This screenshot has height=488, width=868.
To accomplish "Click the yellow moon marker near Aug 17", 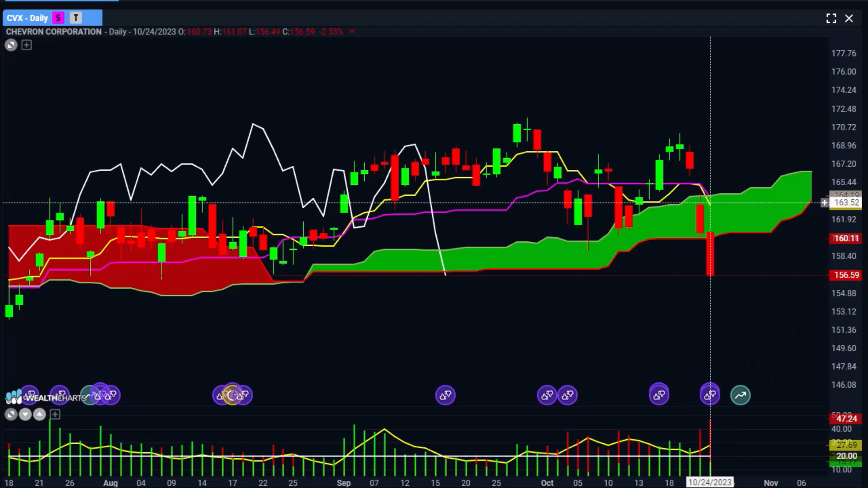I will 232,395.
